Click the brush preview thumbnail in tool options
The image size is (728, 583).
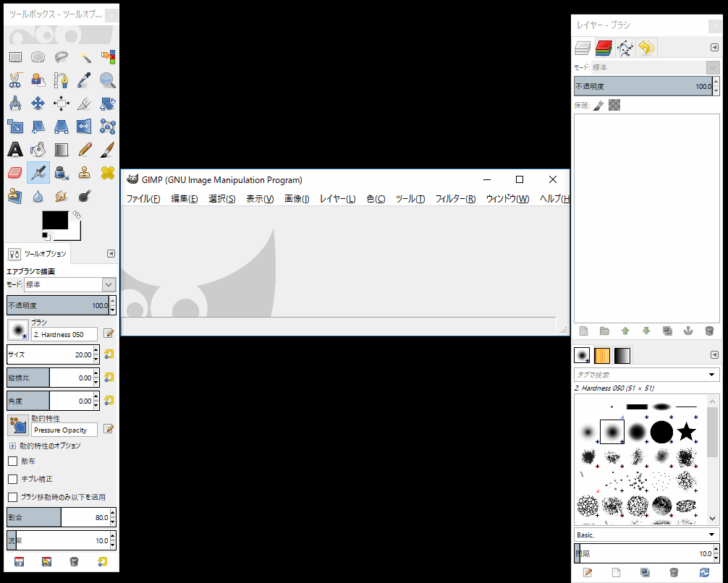tap(18, 330)
